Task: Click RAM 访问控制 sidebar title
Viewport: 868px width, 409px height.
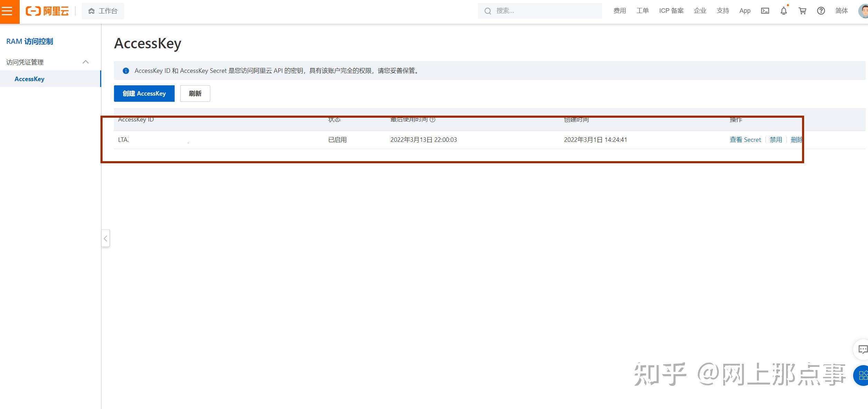Action: pyautogui.click(x=30, y=41)
